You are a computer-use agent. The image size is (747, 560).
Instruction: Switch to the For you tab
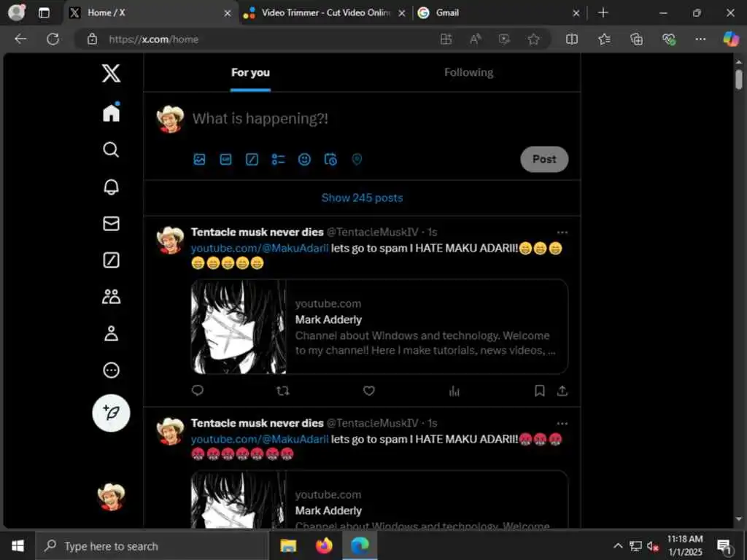tap(251, 72)
